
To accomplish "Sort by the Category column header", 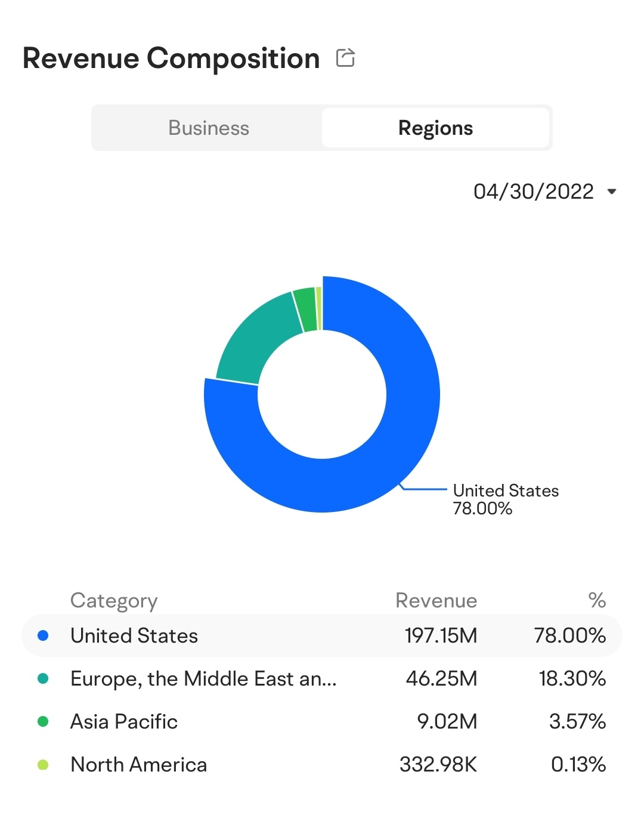I will [114, 600].
